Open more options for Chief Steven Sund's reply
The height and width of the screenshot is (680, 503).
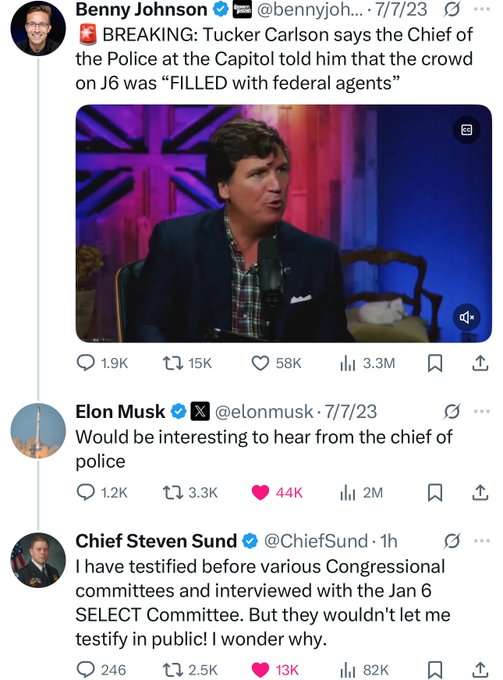482,540
